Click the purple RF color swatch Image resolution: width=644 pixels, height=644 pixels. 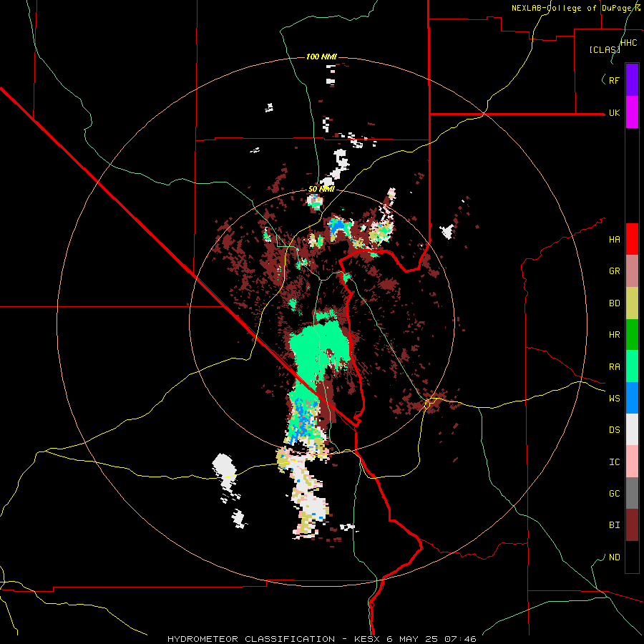click(x=632, y=80)
